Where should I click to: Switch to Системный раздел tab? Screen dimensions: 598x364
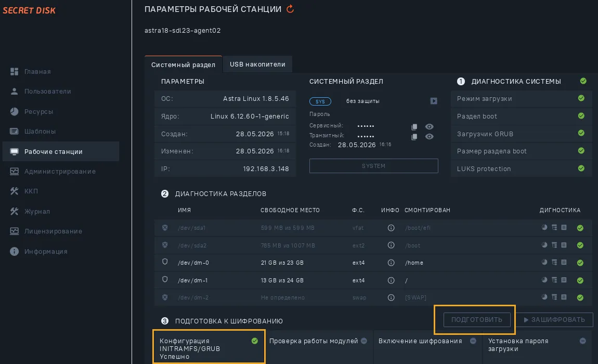183,64
